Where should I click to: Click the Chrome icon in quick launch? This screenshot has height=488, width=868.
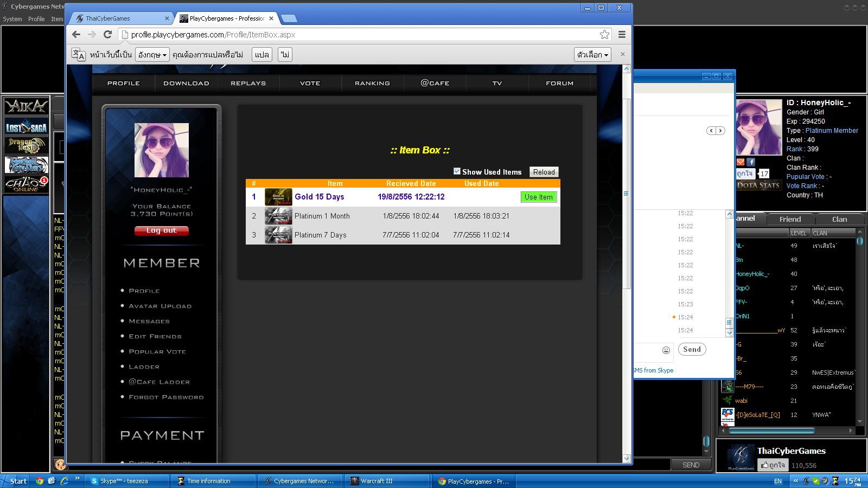coord(39,481)
